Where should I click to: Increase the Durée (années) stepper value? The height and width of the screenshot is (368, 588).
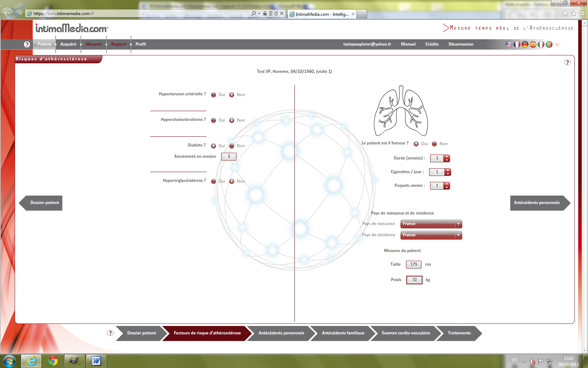pos(447,157)
